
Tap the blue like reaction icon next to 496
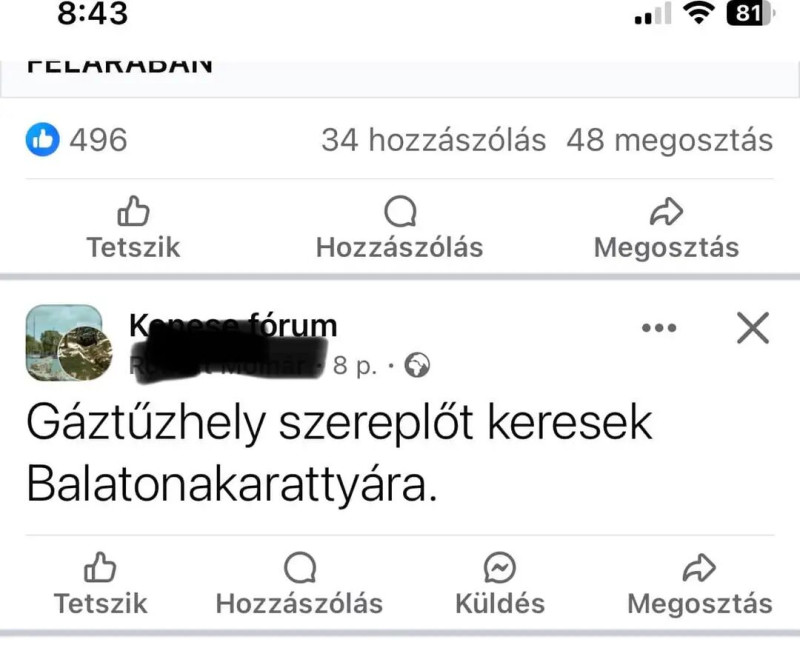42,139
